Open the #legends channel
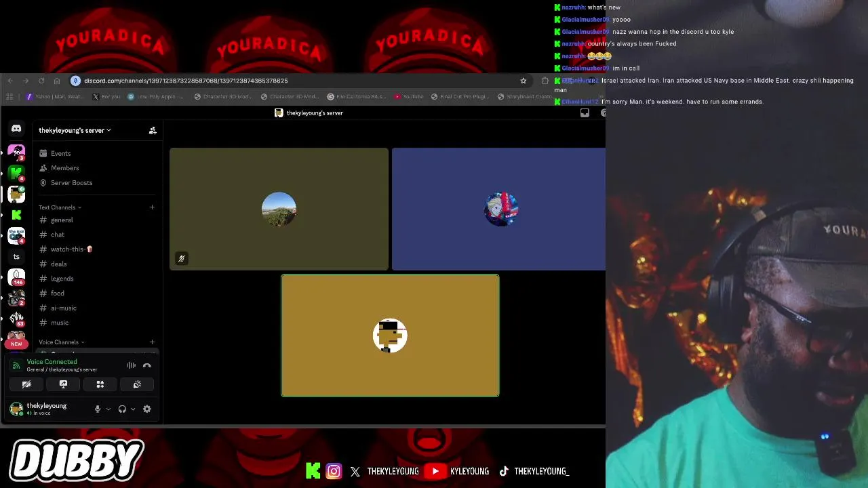Screen dimensions: 868x488 point(98,279)
